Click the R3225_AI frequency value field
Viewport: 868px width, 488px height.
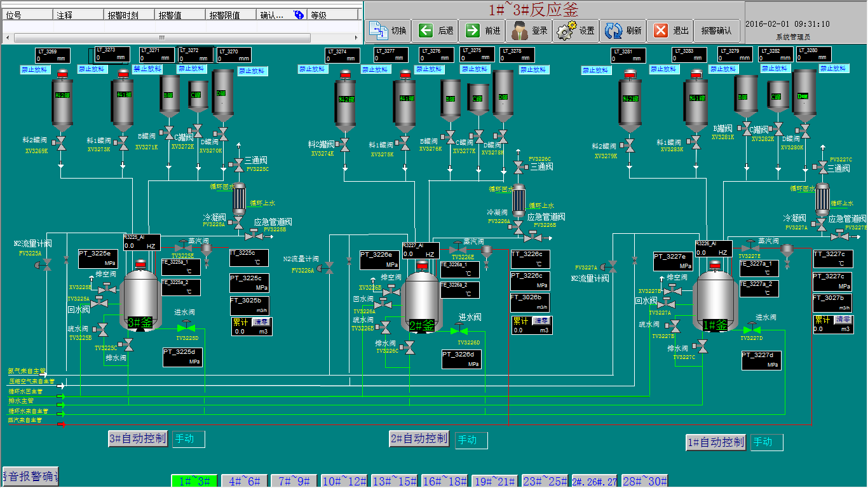tap(141, 245)
